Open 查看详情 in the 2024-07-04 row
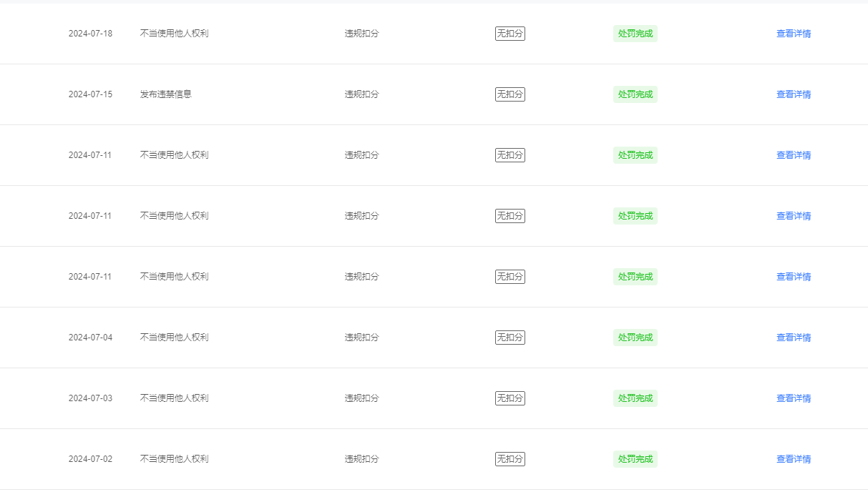The width and height of the screenshot is (868, 492). (x=794, y=338)
